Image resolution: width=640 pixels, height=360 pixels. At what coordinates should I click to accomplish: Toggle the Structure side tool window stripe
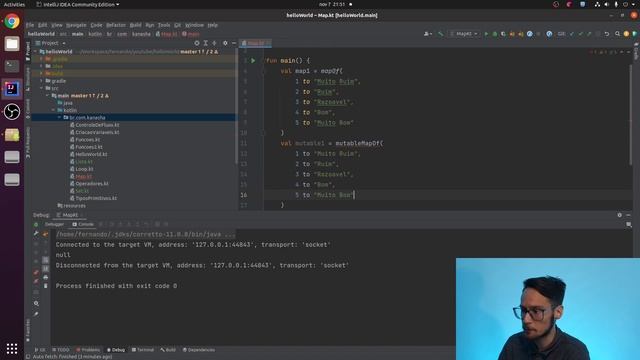[x=28, y=79]
